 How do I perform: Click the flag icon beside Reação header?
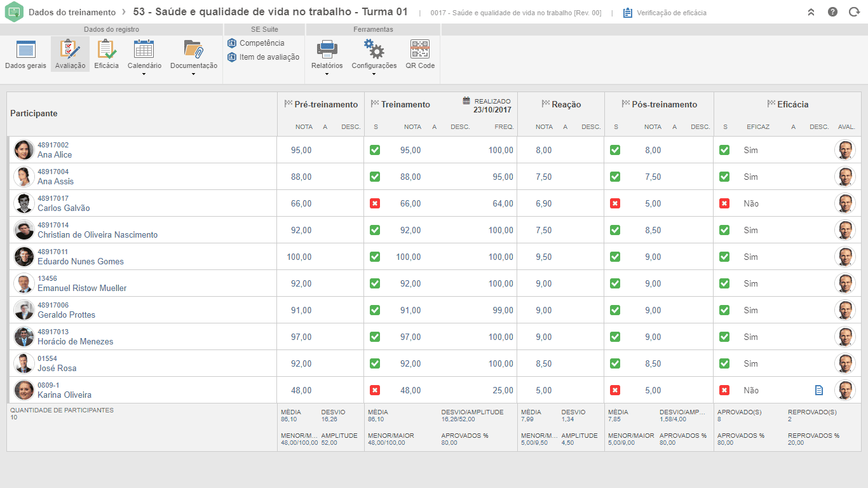(546, 104)
